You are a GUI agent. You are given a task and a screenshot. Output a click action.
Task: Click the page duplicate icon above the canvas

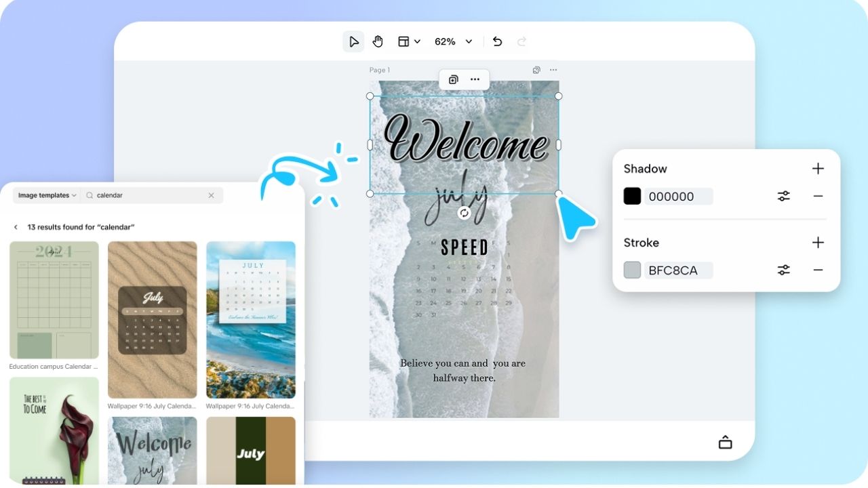click(536, 70)
